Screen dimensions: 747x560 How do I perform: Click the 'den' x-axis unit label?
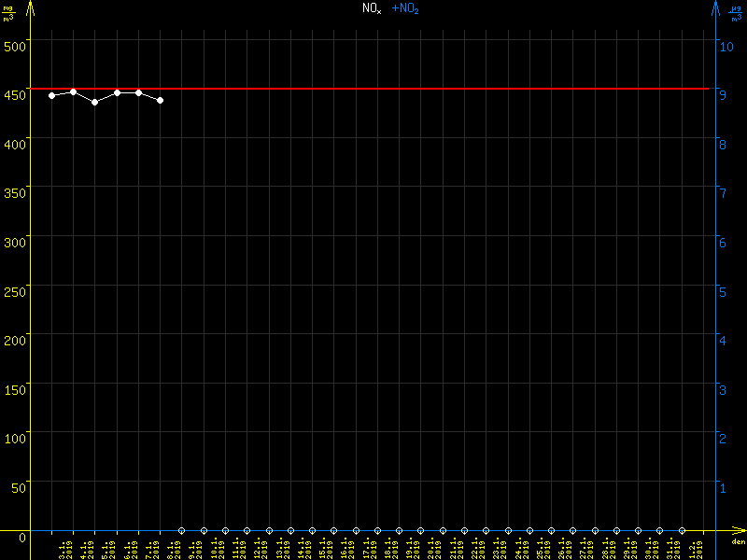click(x=737, y=542)
